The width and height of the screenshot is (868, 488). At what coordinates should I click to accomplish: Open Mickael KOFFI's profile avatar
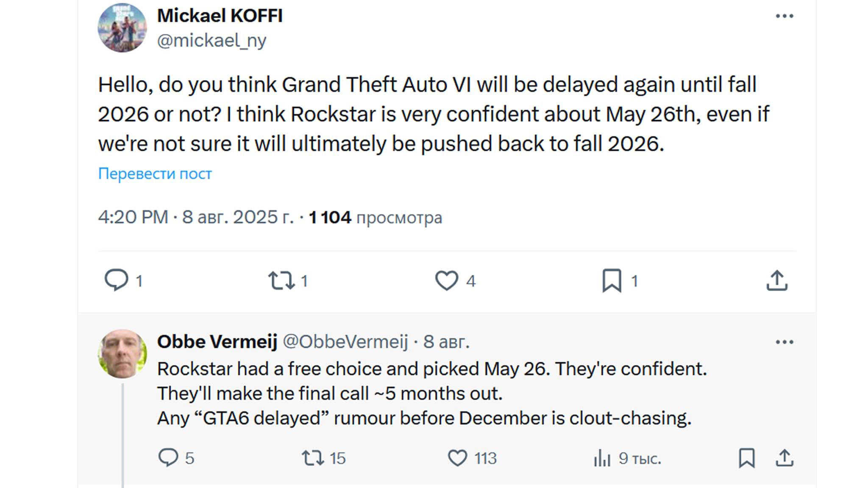pyautogui.click(x=122, y=28)
